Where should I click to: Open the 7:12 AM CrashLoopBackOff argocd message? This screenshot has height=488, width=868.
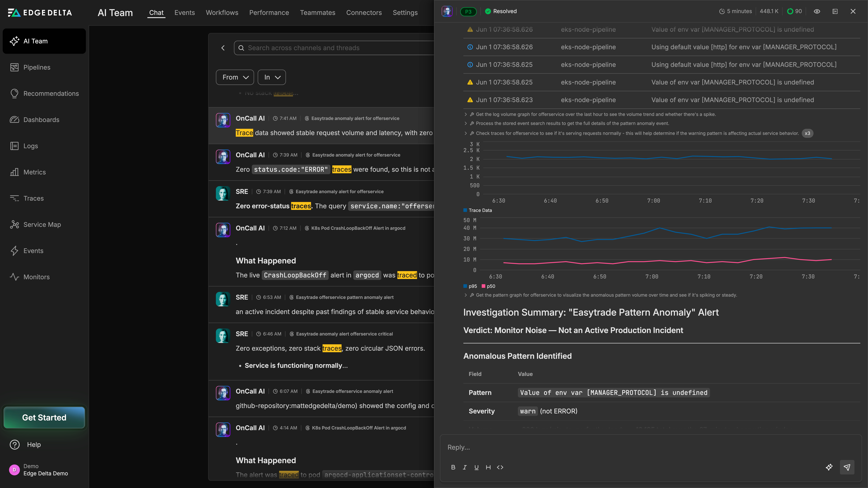pos(321,252)
